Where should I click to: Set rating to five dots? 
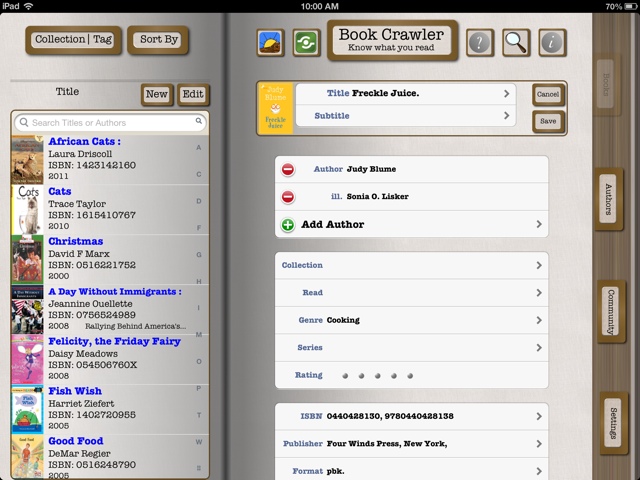click(x=410, y=376)
